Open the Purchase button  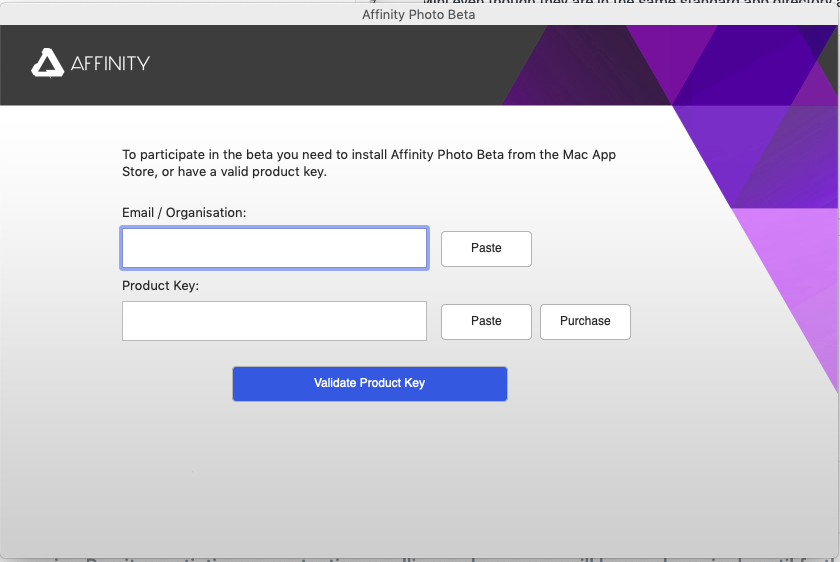point(585,321)
